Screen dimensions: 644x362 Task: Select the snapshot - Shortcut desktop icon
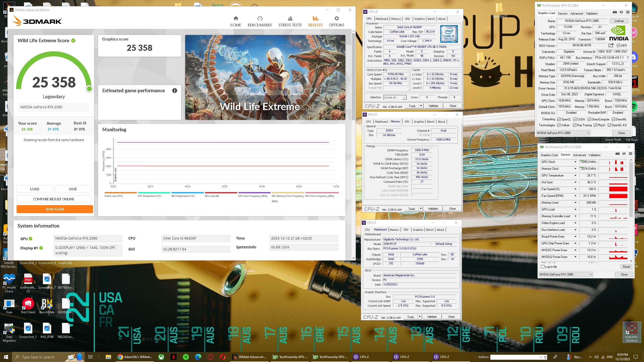632,332
